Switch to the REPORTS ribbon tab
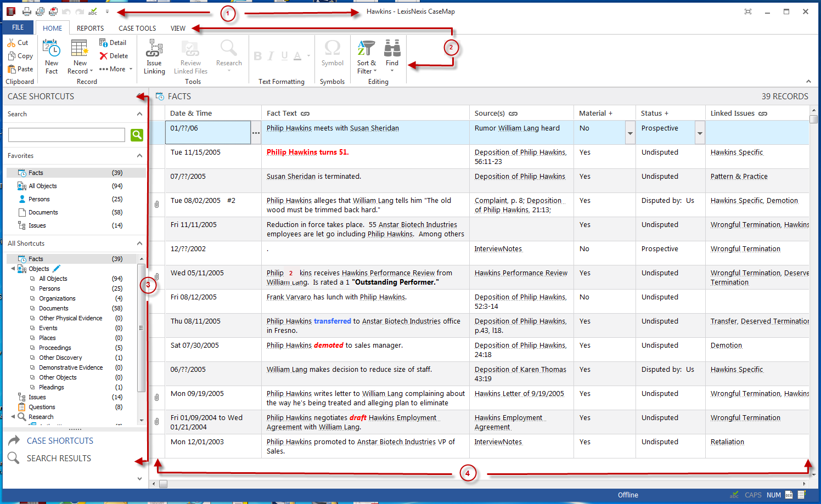This screenshot has height=504, width=821. [x=90, y=28]
